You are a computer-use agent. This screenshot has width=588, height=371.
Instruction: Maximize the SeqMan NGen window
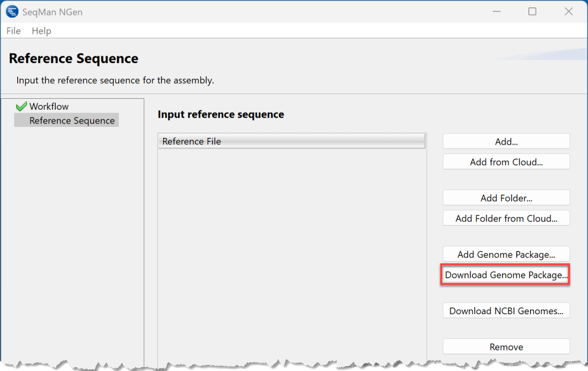point(532,11)
